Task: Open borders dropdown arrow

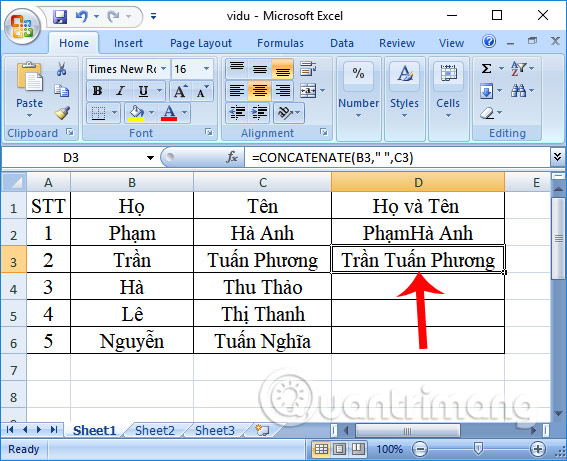Action: 114,113
